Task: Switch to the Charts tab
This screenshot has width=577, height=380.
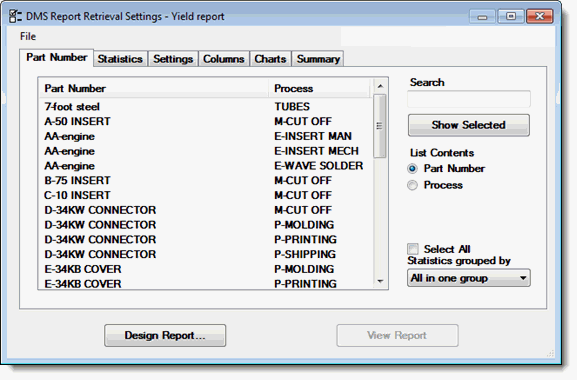Action: [270, 59]
